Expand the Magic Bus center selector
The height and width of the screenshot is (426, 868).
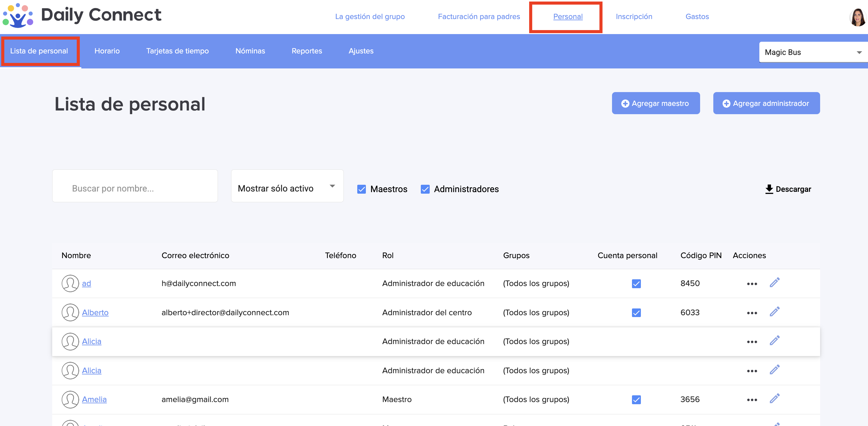[812, 52]
